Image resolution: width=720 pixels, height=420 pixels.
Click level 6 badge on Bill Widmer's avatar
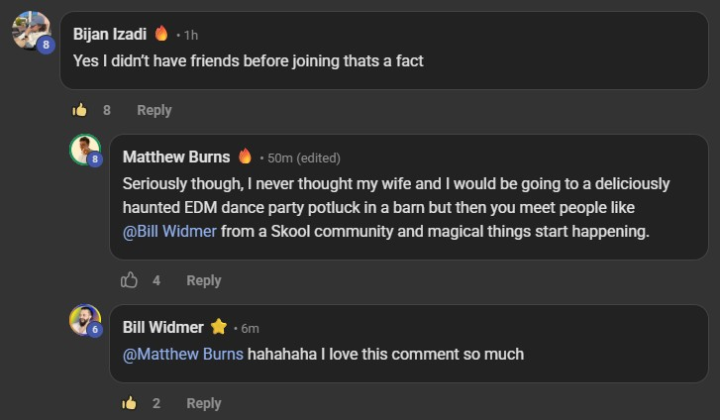click(95, 330)
